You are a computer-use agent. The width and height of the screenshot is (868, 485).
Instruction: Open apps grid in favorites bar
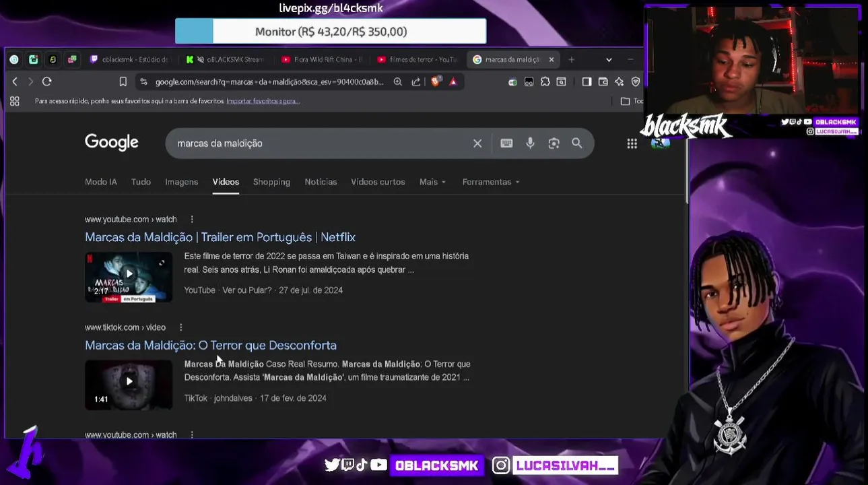pos(14,101)
